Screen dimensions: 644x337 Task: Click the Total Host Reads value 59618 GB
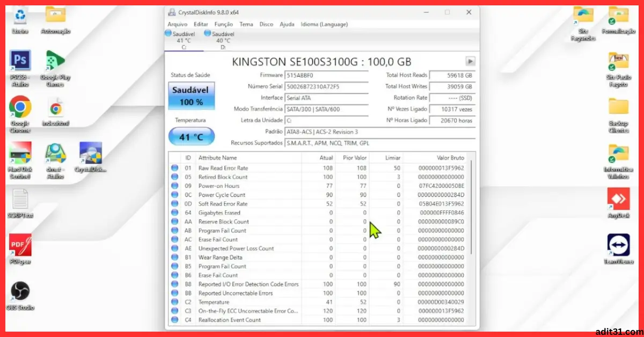(452, 76)
